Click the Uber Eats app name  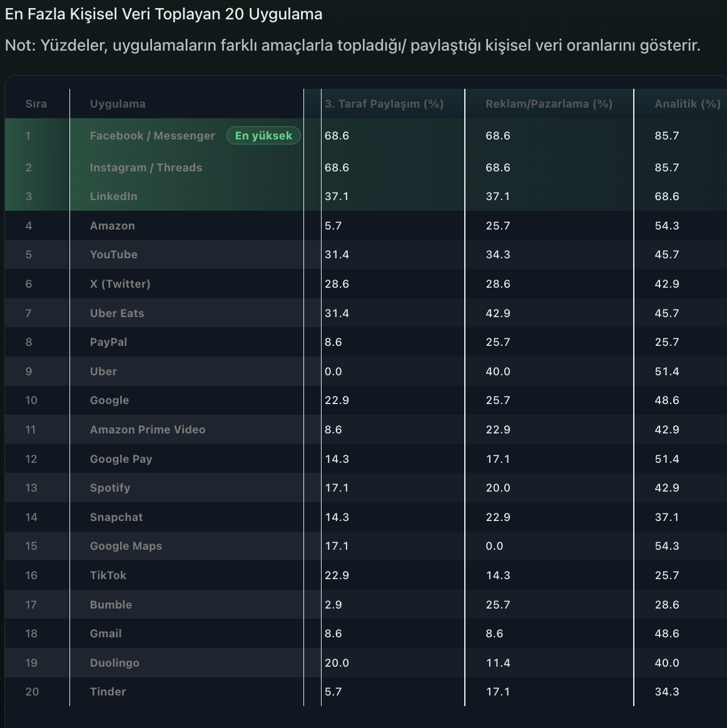(x=117, y=313)
